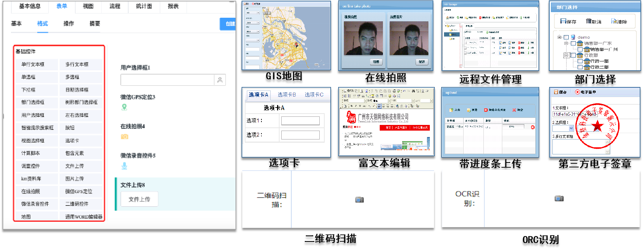The height and width of the screenshot is (252, 644).
Task: Click the user picker person icon
Action: pyautogui.click(x=220, y=80)
